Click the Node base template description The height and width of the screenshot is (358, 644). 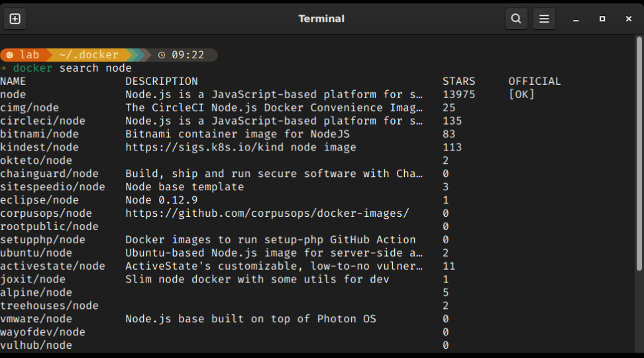point(184,186)
